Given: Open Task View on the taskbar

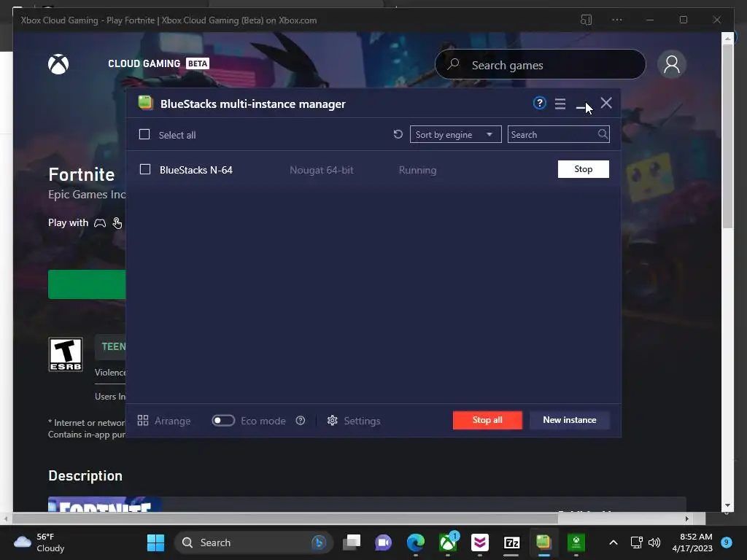Looking at the screenshot, I should point(352,542).
